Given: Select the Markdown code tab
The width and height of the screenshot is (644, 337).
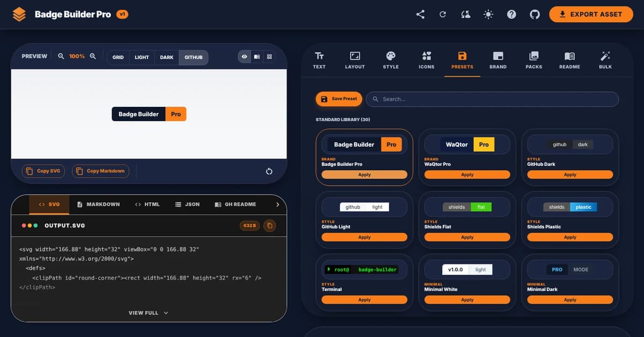Looking at the screenshot, I should pyautogui.click(x=98, y=204).
